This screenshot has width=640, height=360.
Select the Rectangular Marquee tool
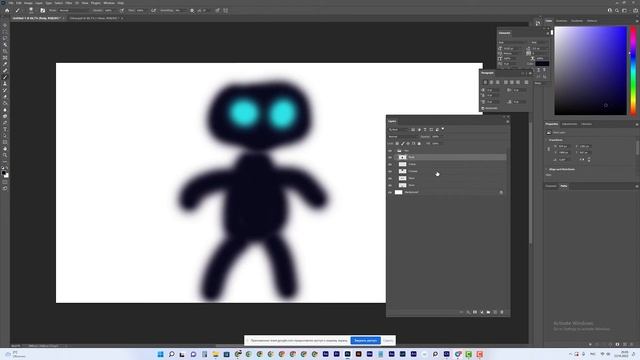tap(5, 32)
